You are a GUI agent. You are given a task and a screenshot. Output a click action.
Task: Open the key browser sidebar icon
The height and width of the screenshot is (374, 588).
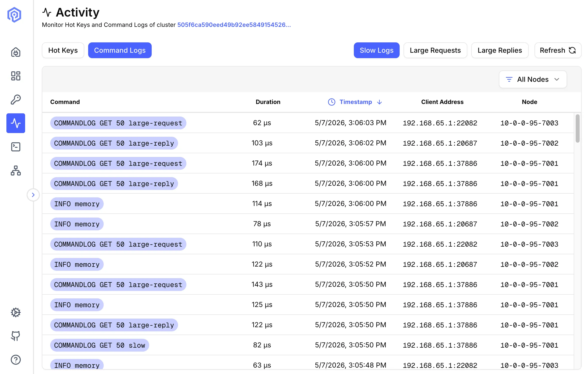coord(16,100)
